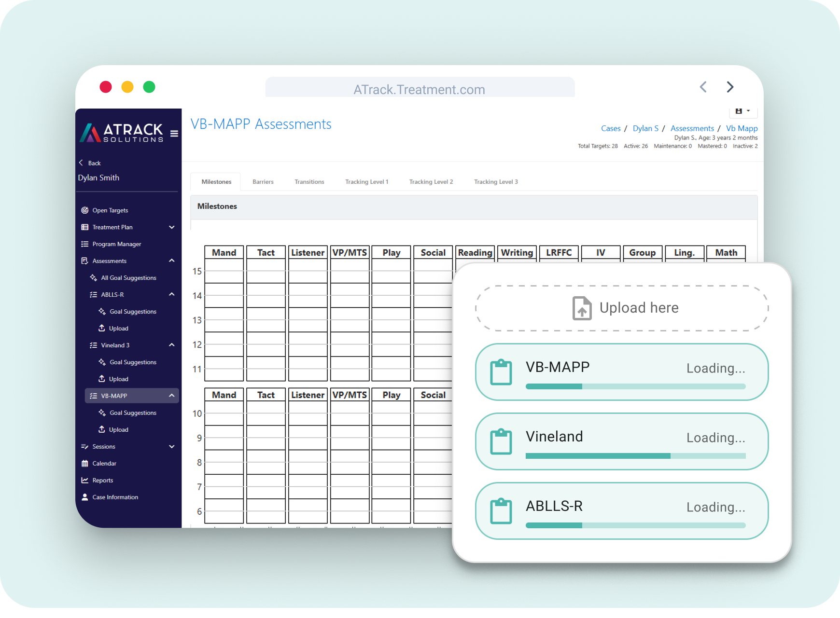840x618 pixels.
Task: Click the browser forward arrow
Action: 730,87
